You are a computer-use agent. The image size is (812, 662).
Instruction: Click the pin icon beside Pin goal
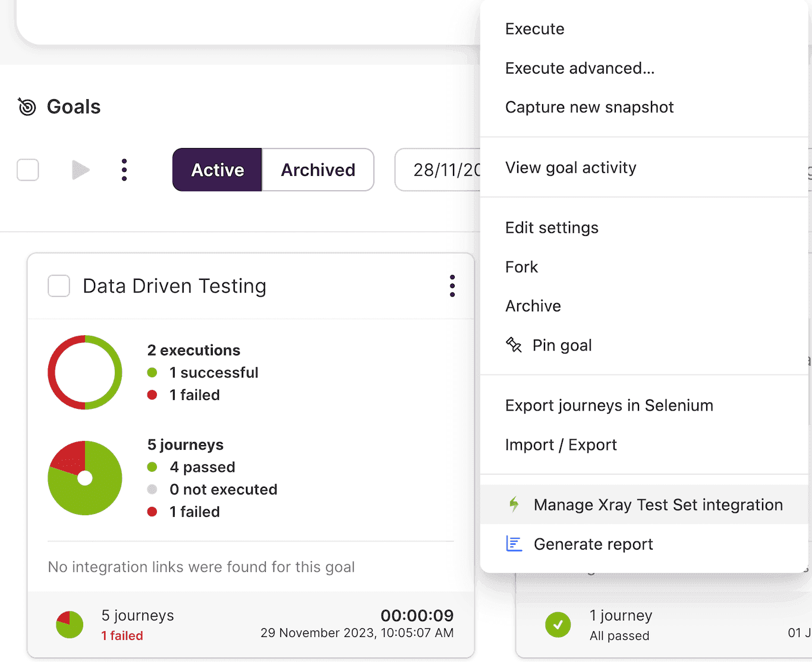tap(514, 345)
